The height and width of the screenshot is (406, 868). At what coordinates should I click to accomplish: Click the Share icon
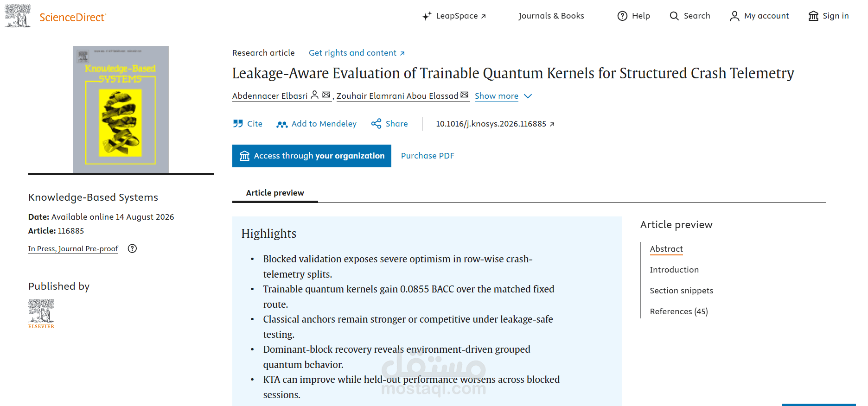376,124
